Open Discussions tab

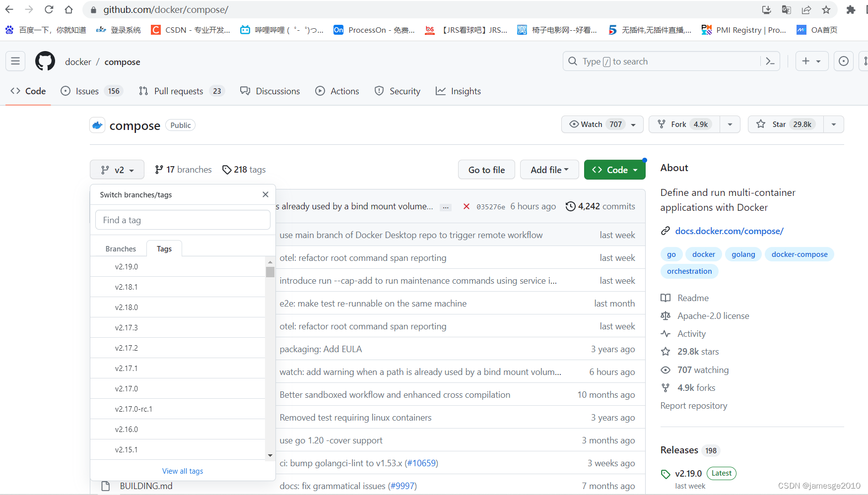point(270,91)
